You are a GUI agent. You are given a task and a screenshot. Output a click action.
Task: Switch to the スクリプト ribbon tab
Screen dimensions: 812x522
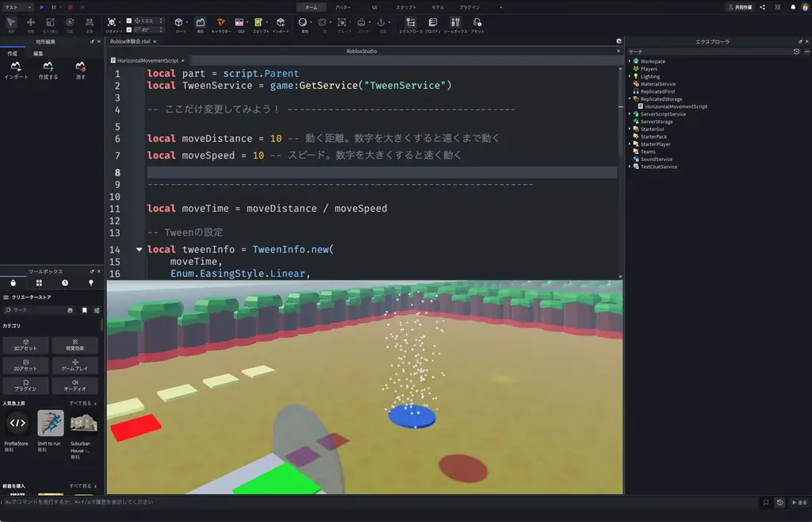click(x=406, y=7)
